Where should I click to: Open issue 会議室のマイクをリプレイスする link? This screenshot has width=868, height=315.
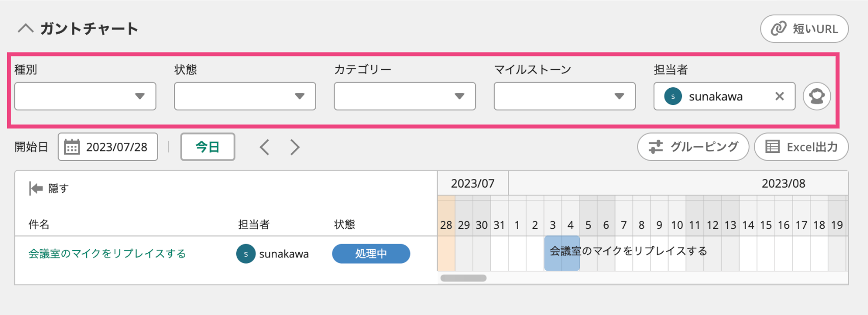tap(107, 254)
